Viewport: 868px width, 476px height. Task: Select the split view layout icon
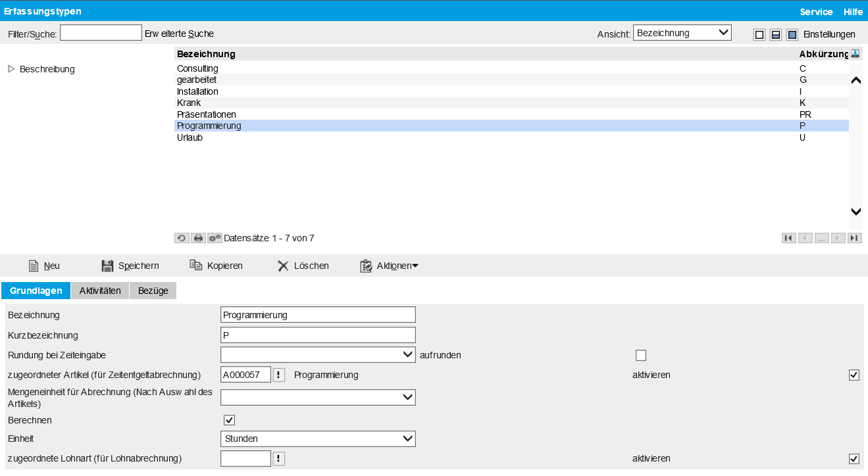776,35
